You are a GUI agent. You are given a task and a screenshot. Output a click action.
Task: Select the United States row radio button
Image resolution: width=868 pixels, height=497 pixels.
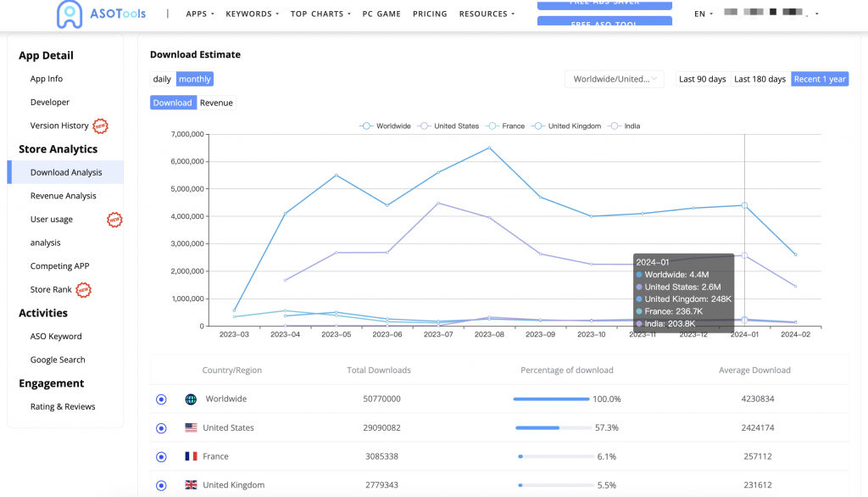tap(161, 428)
